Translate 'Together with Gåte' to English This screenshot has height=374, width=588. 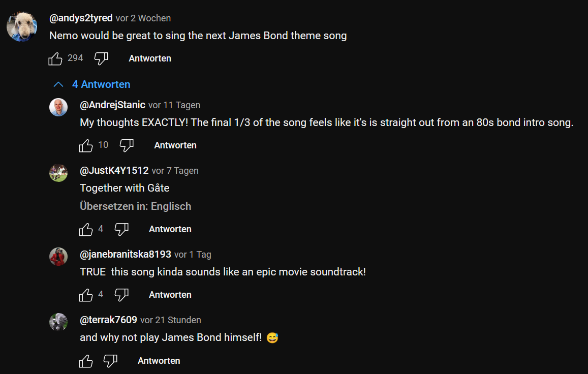[x=136, y=206]
